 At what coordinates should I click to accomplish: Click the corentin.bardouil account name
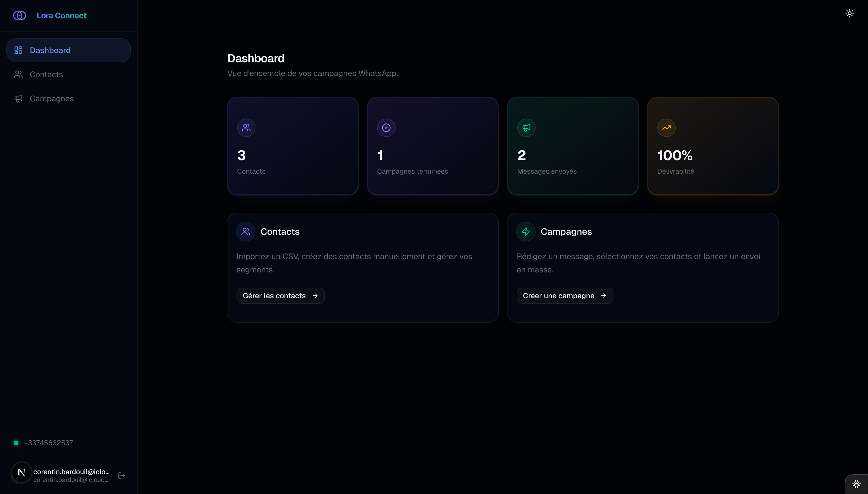click(71, 472)
